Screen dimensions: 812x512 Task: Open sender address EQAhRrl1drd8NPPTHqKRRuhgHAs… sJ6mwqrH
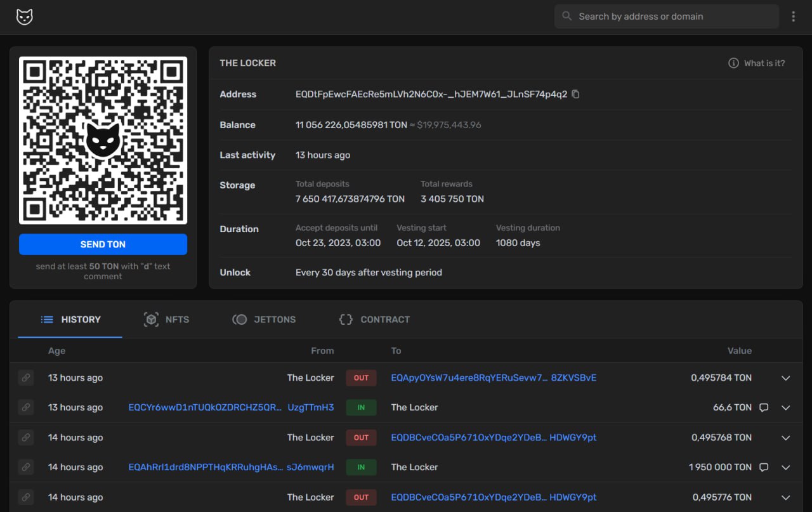(x=231, y=467)
